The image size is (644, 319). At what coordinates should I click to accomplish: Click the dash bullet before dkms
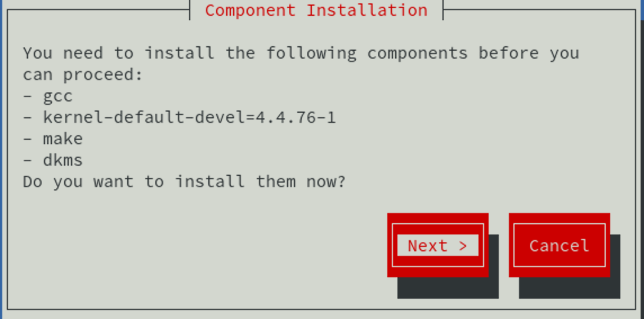(x=28, y=161)
